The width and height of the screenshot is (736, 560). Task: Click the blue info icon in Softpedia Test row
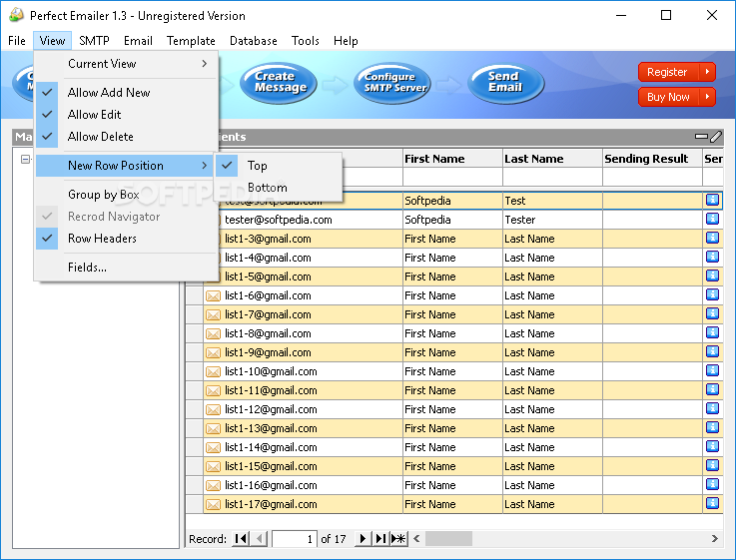tap(712, 200)
